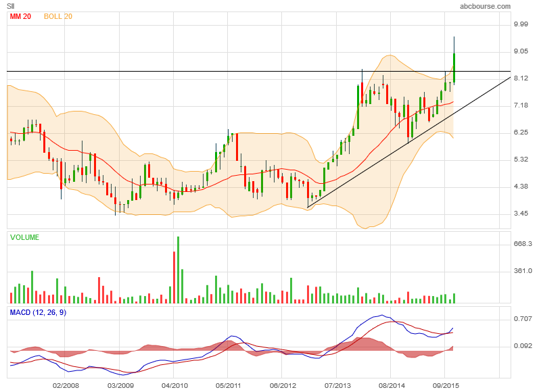
Task: Click the 03/2009 date label
Action: [x=120, y=385]
